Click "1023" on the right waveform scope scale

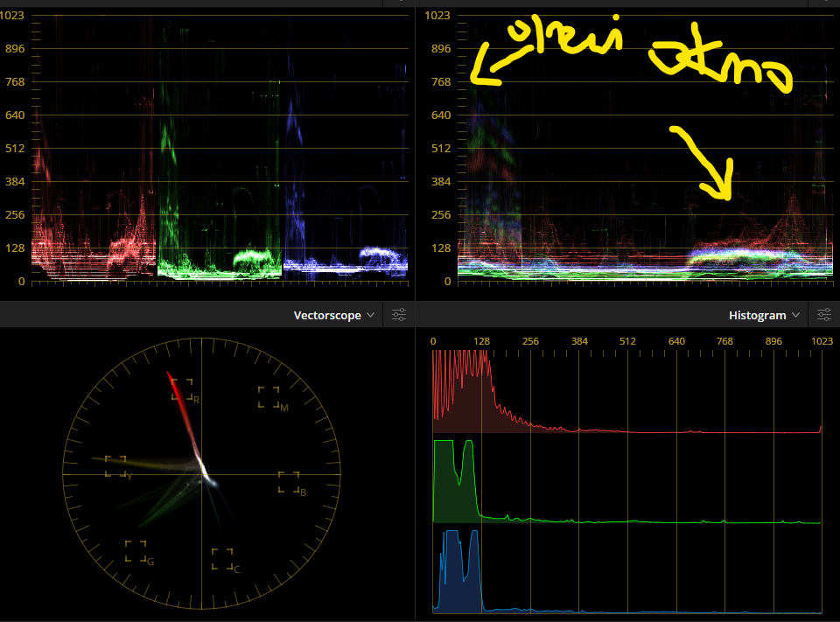[437, 15]
